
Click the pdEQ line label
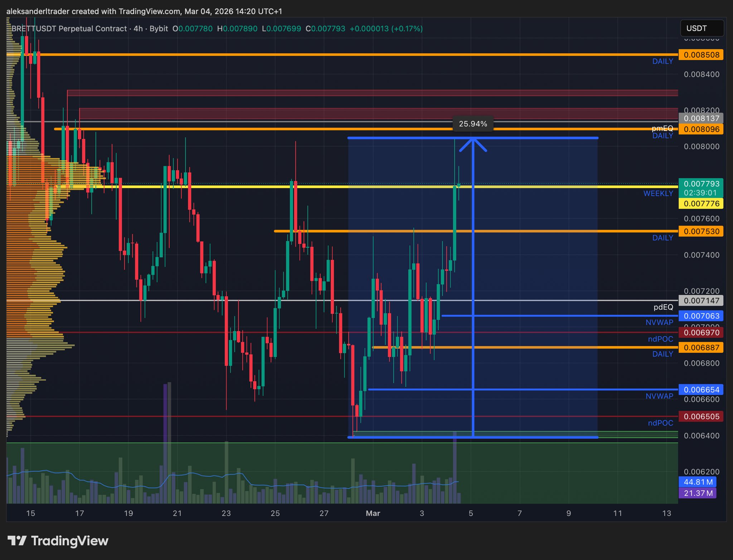[663, 307]
